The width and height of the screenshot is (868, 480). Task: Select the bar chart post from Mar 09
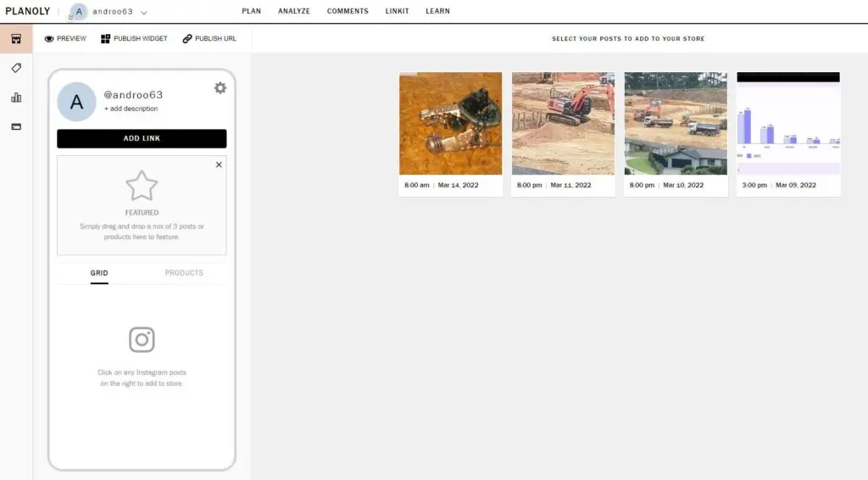click(788, 124)
